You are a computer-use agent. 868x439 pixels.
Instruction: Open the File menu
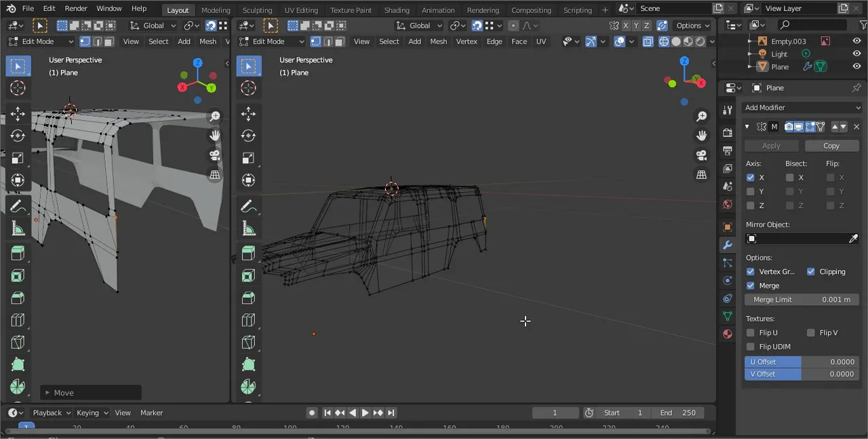tap(28, 8)
